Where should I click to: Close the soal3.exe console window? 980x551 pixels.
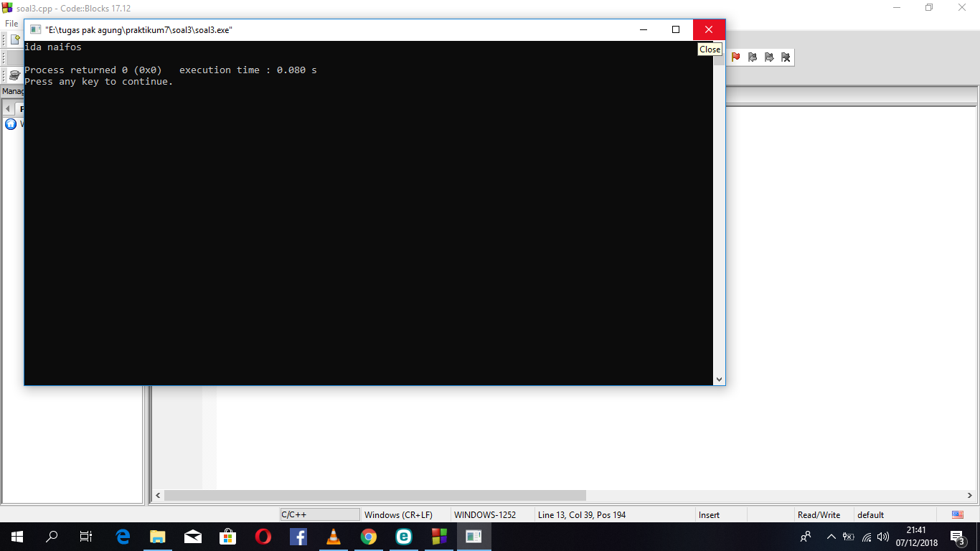click(x=709, y=29)
